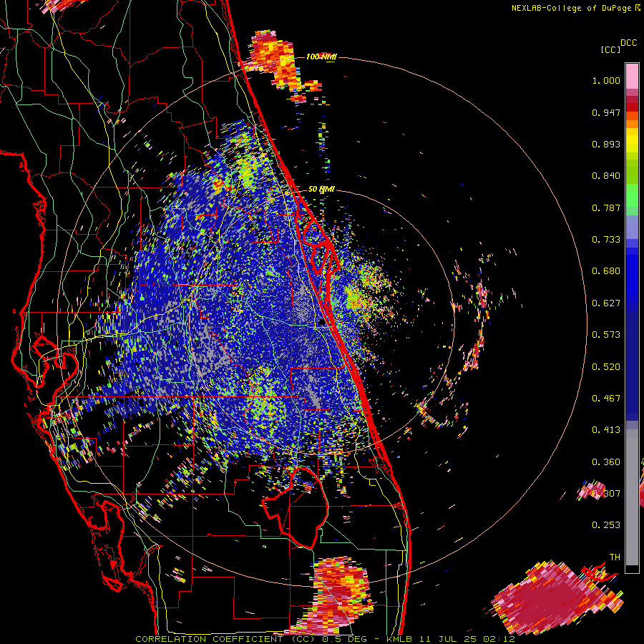Click the red lake outline south of radar
The width and height of the screenshot is (644, 644).
tap(296, 507)
